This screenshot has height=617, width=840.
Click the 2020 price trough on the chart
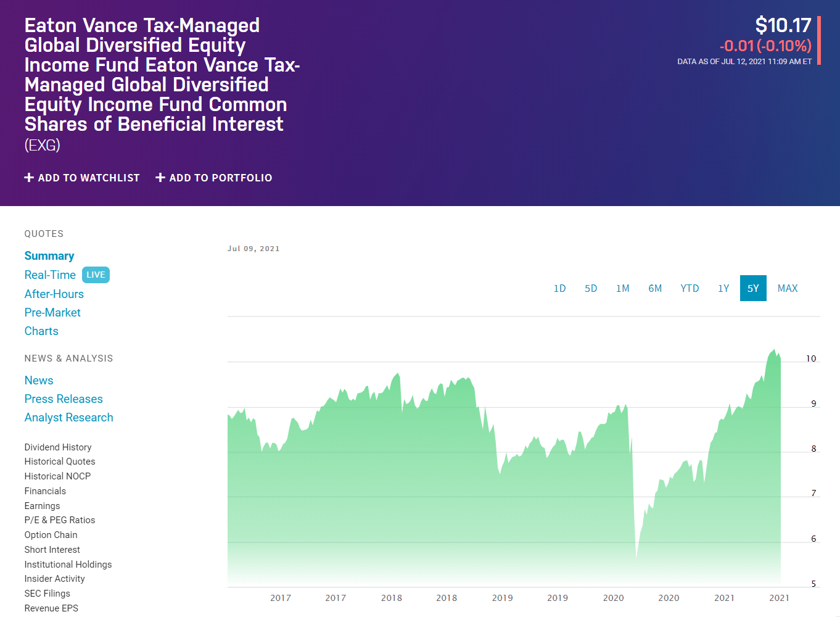pos(636,557)
